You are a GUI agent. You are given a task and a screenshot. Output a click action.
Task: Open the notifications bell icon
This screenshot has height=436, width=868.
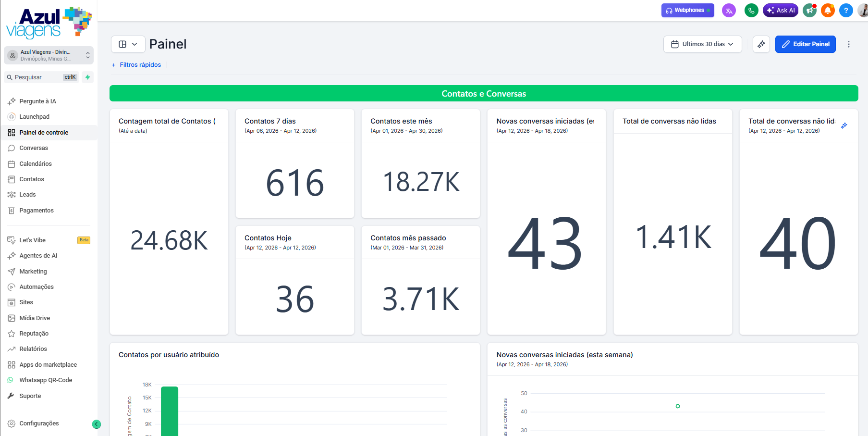(828, 10)
